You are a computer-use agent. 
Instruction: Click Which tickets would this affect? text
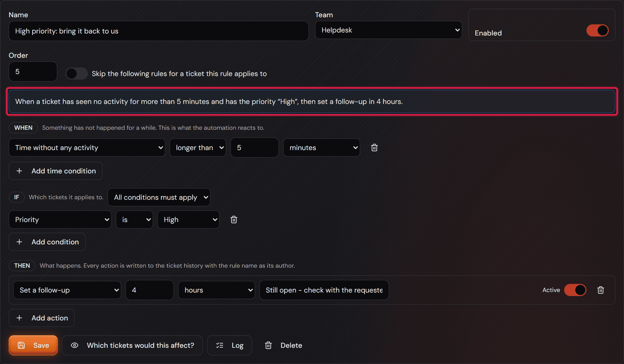pos(140,345)
